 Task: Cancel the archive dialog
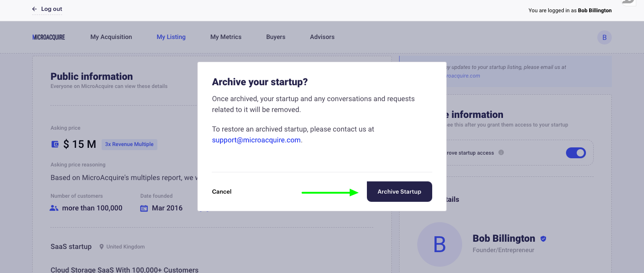coord(222,192)
